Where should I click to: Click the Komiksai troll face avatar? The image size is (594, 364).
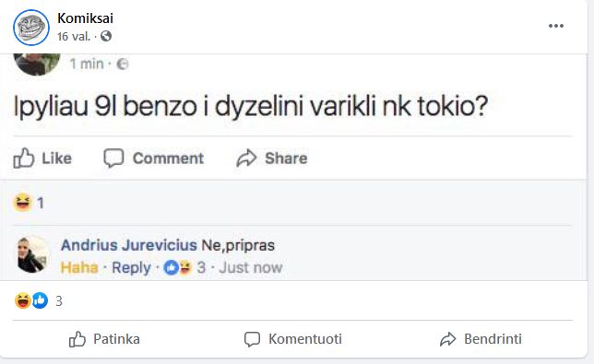(31, 28)
